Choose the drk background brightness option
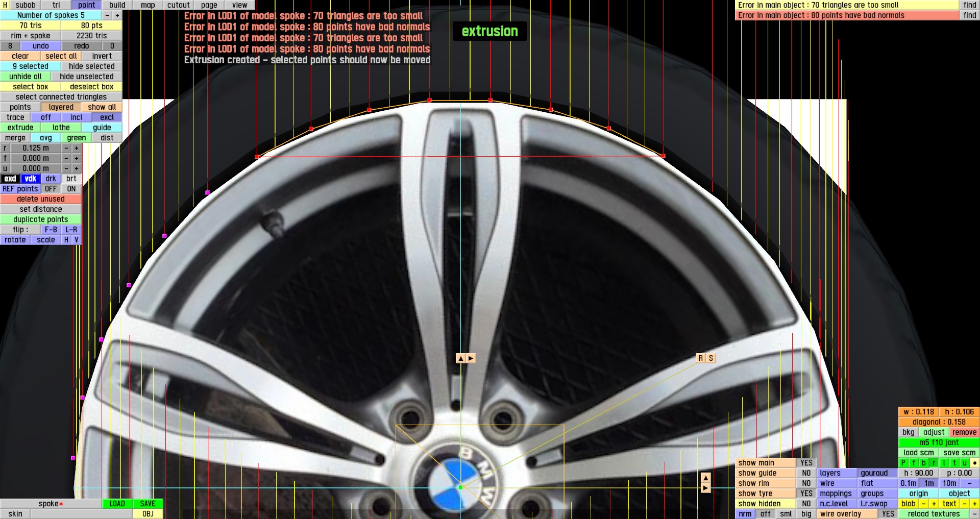The image size is (980, 519). (x=51, y=179)
